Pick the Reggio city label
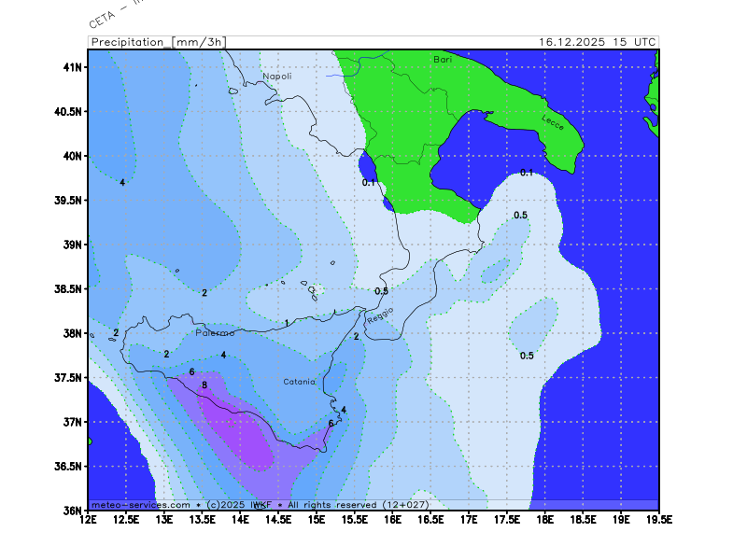 point(381,317)
